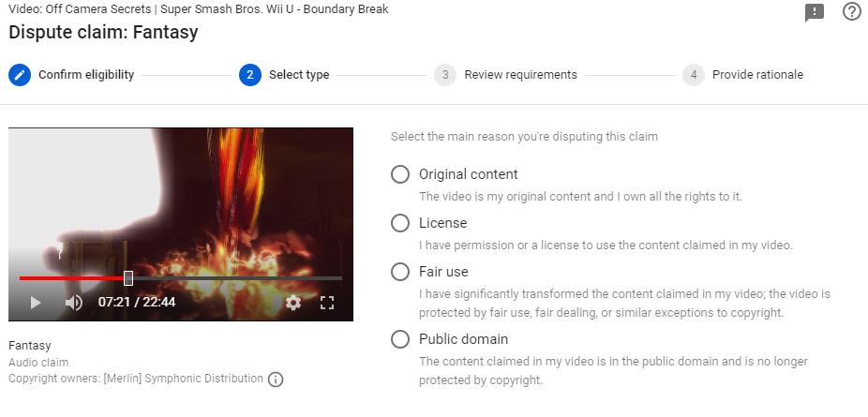
Task: Click the send feedback icon
Action: pos(815,13)
